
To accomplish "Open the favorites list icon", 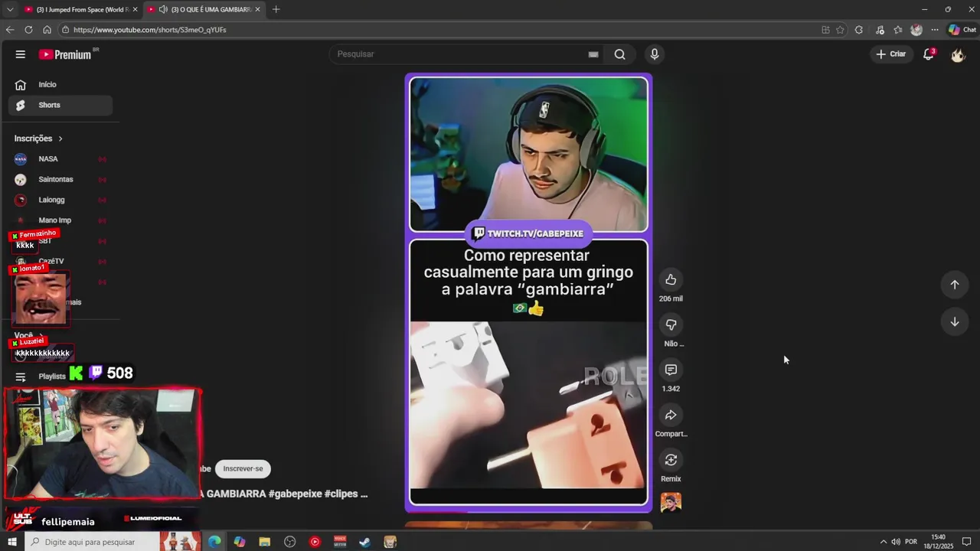I will [898, 30].
